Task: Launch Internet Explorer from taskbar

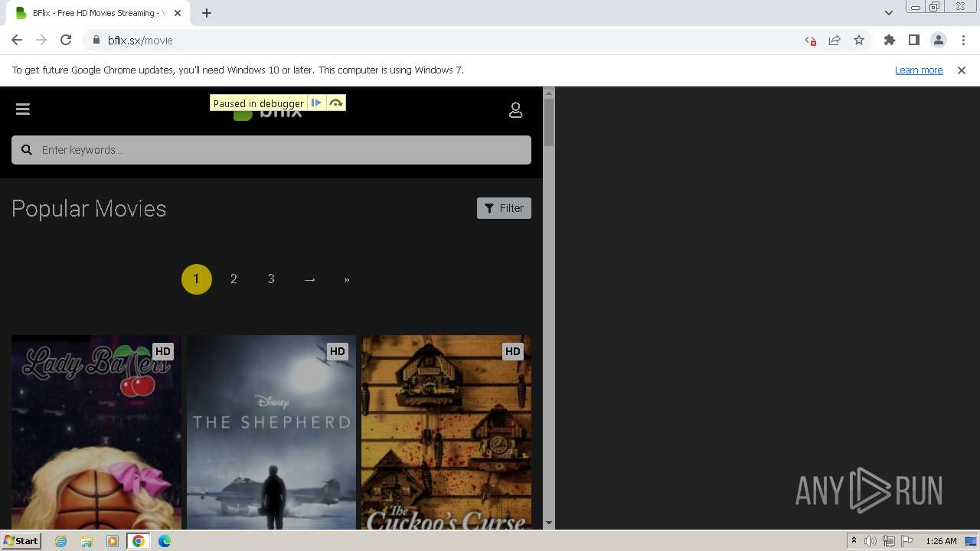Action: point(61,541)
